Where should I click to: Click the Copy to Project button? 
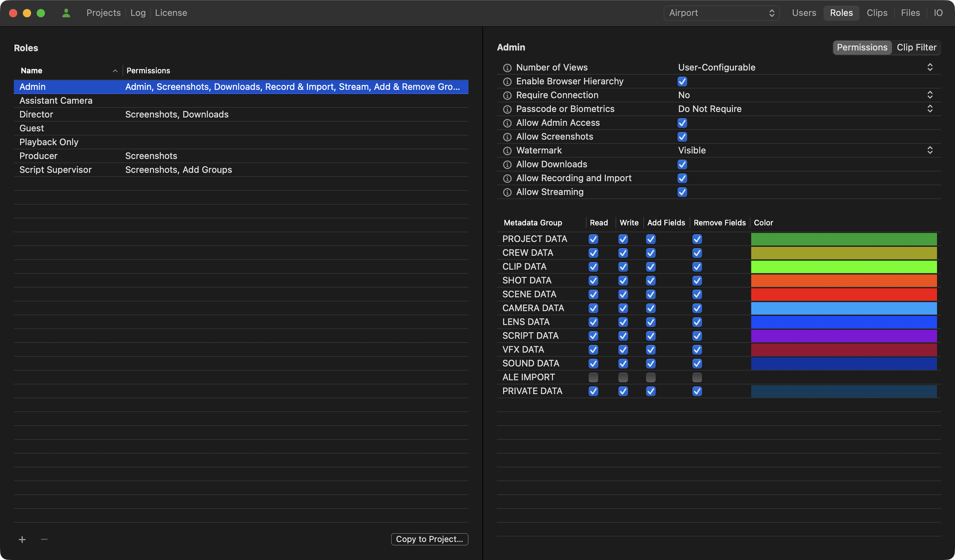429,539
